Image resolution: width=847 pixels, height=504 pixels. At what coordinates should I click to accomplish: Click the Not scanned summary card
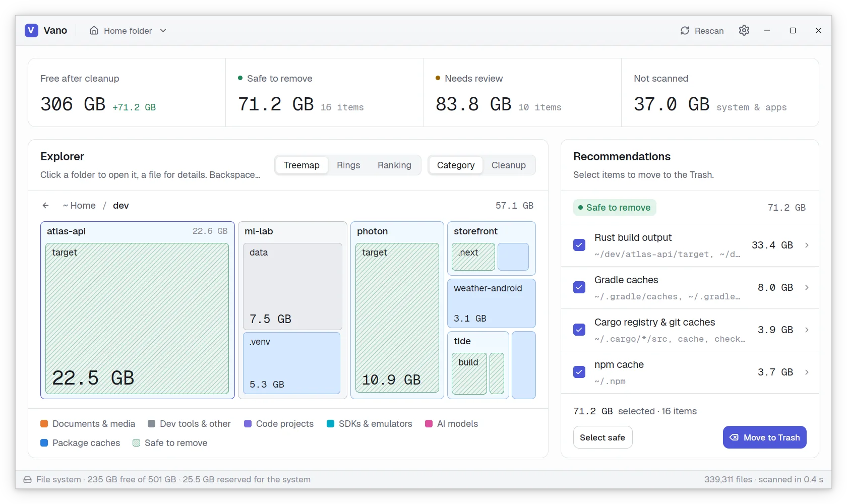[x=720, y=93]
